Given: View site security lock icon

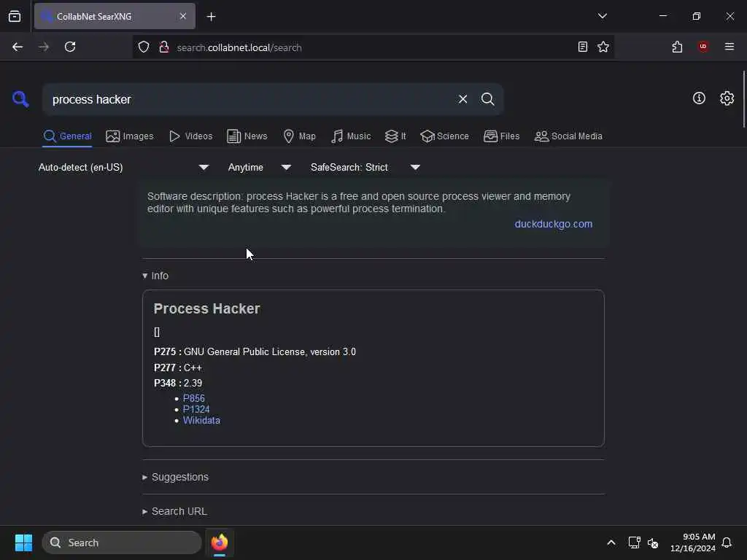Looking at the screenshot, I should [x=164, y=47].
